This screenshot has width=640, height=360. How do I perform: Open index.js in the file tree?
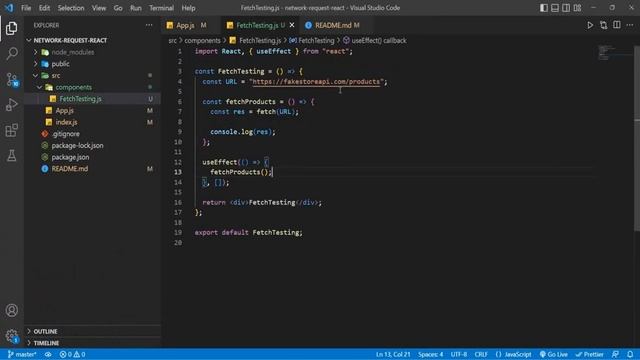click(92, 122)
